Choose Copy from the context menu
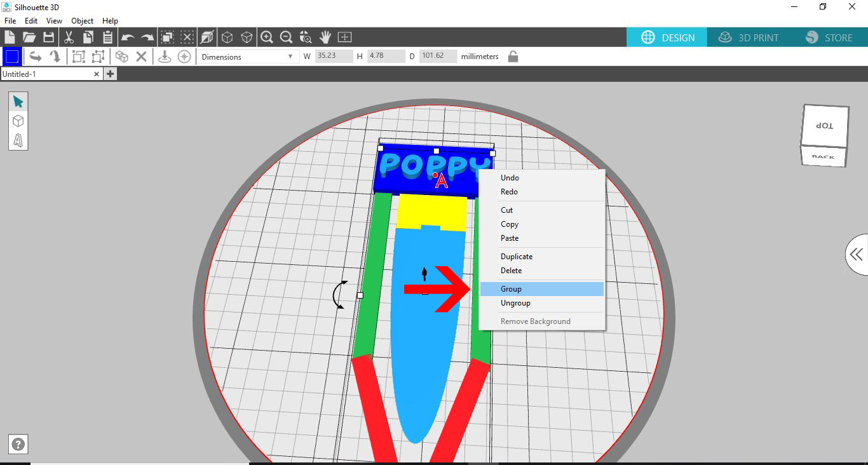Viewport: 868px width, 465px height. coord(542,224)
